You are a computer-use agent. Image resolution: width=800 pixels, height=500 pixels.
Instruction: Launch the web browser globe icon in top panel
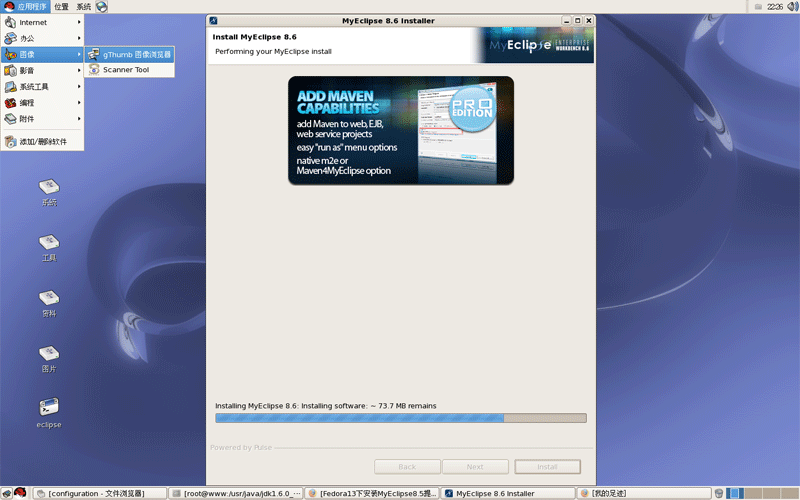coord(102,7)
